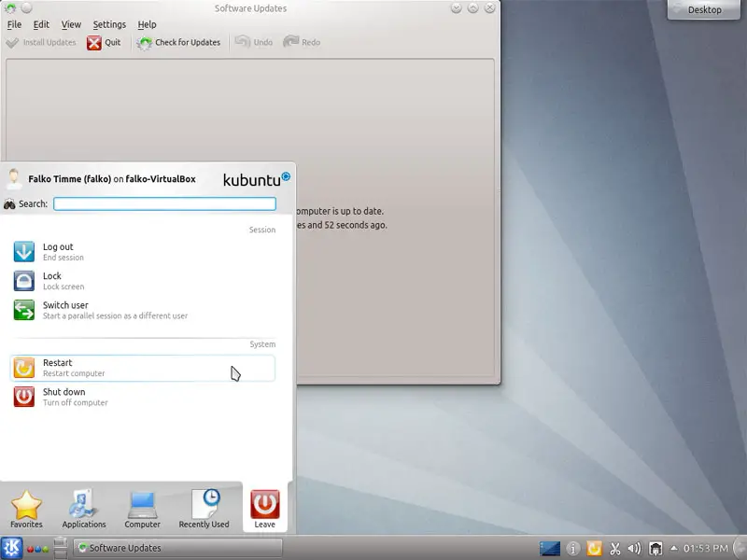Open the File menu in Software Updates
This screenshot has width=747, height=560.
point(14,24)
